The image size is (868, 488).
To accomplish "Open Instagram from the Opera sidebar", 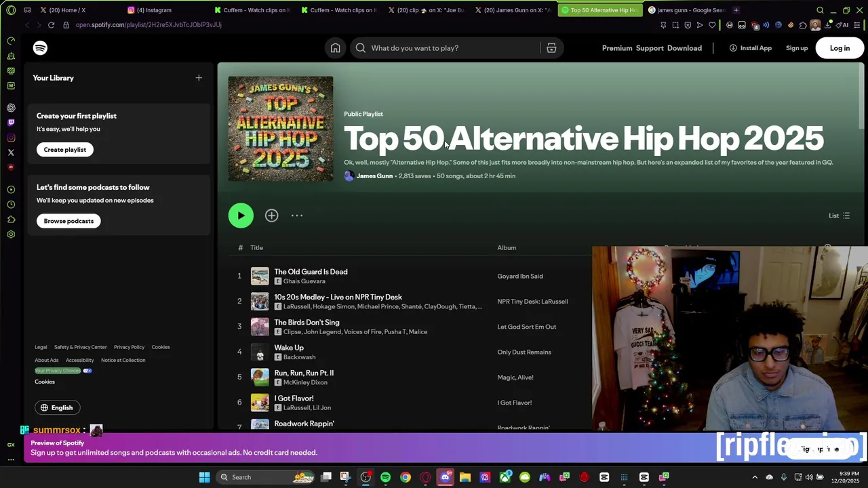I will pos(11,138).
